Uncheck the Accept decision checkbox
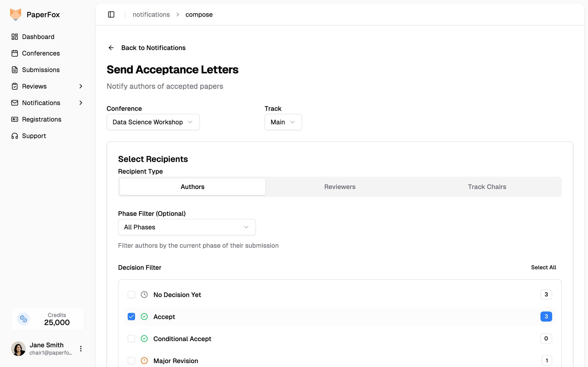588x367 pixels. (x=131, y=317)
